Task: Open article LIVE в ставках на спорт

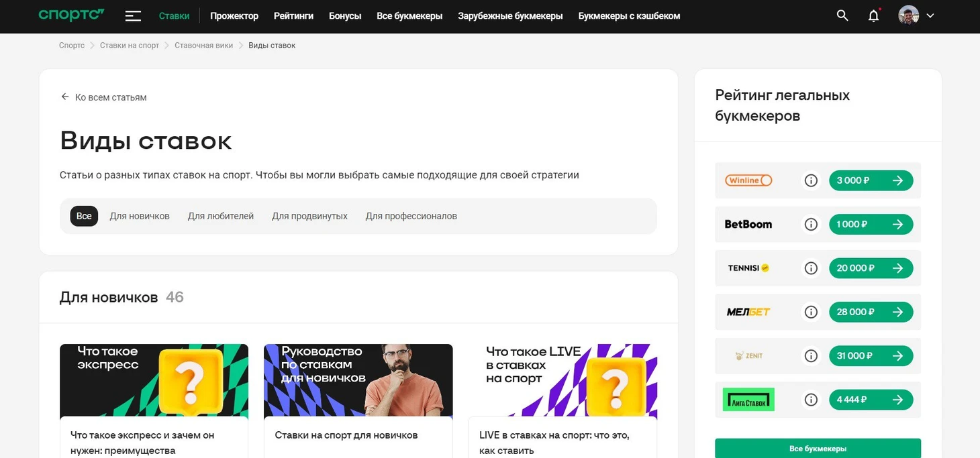Action: click(554, 443)
